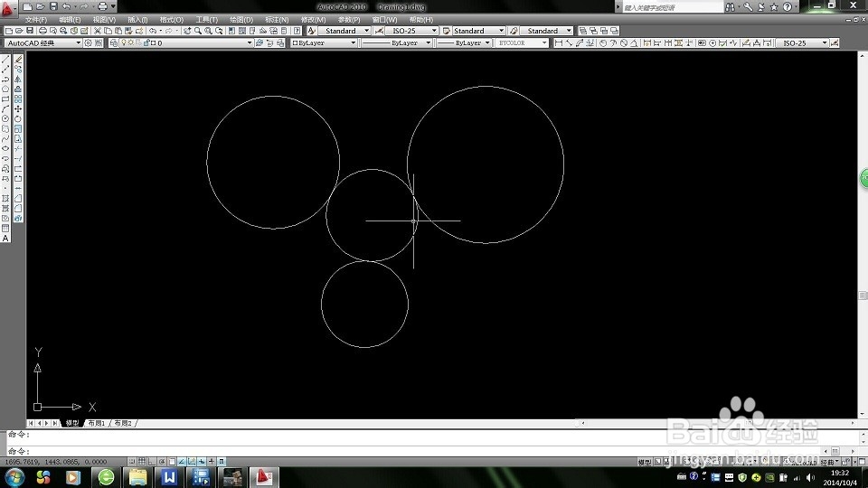Switch to the 布局1 layout tab
Viewport: 868px width, 488px height.
point(97,423)
